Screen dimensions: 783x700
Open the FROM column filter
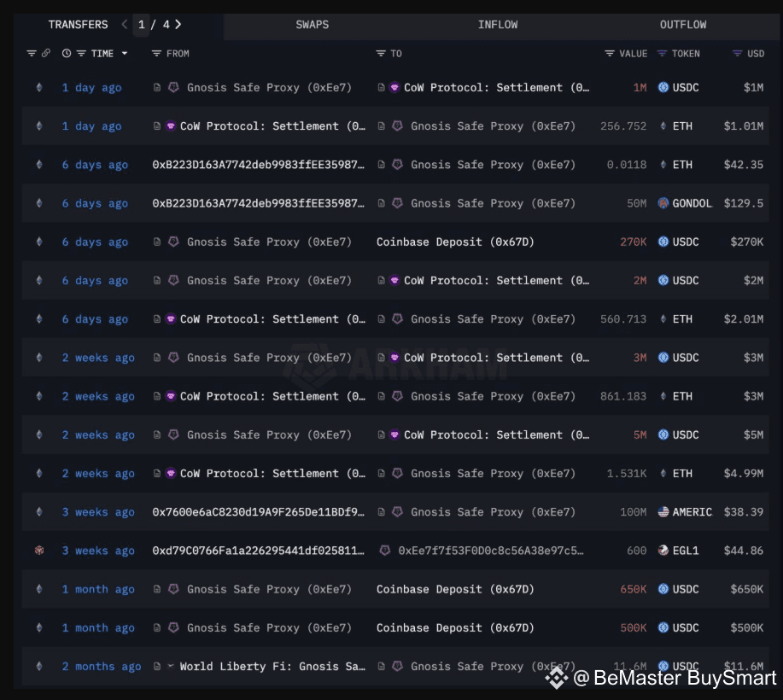pos(156,54)
